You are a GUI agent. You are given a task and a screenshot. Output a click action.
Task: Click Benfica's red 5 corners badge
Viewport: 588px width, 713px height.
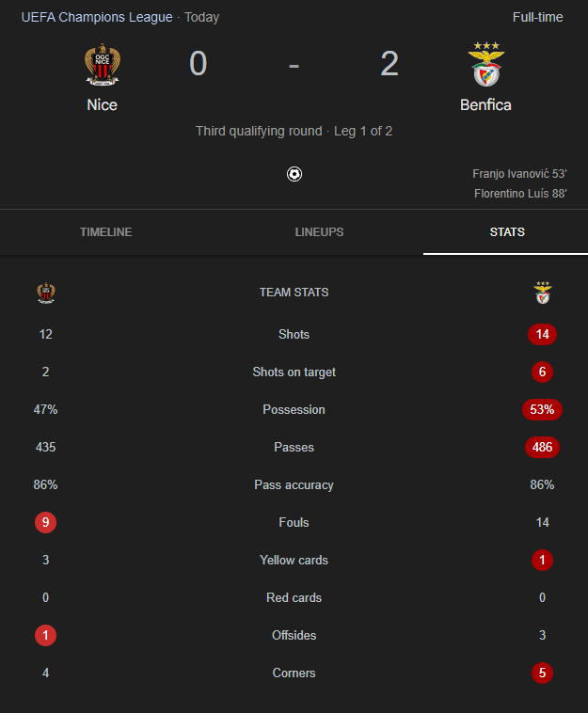tap(542, 673)
